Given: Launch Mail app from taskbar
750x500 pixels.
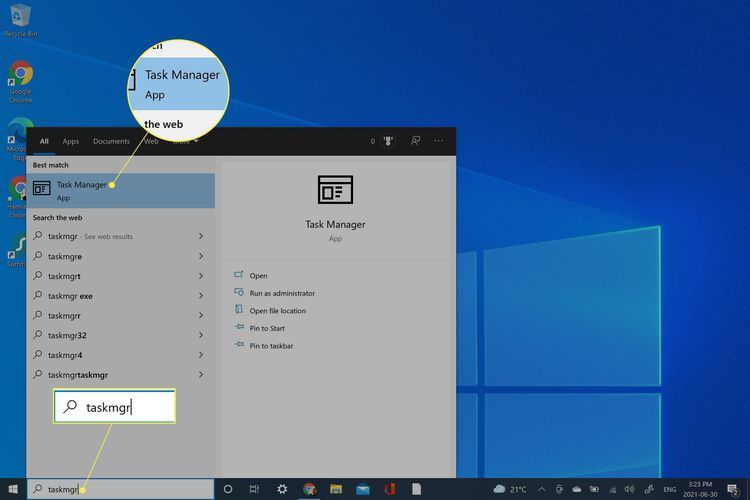Looking at the screenshot, I should [362, 489].
